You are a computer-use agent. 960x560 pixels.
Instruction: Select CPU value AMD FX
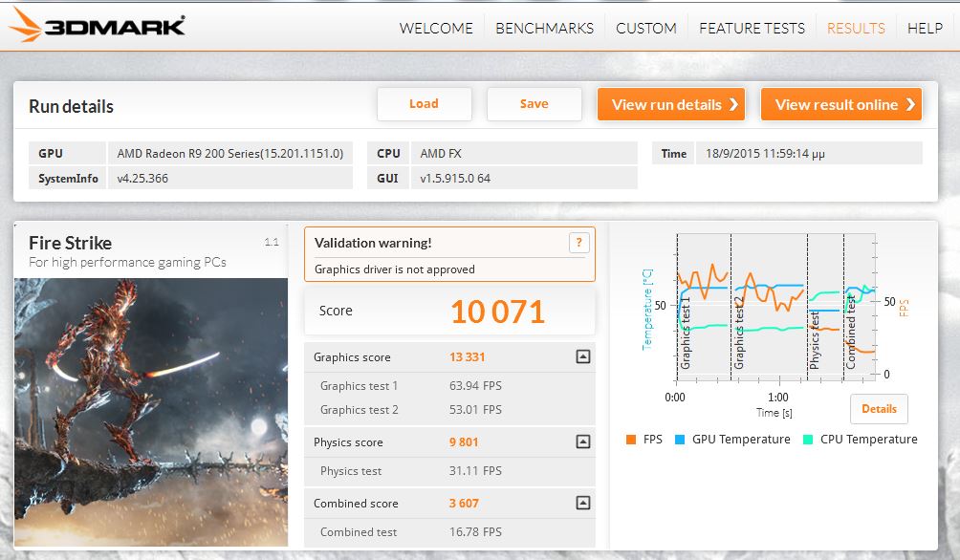point(440,154)
